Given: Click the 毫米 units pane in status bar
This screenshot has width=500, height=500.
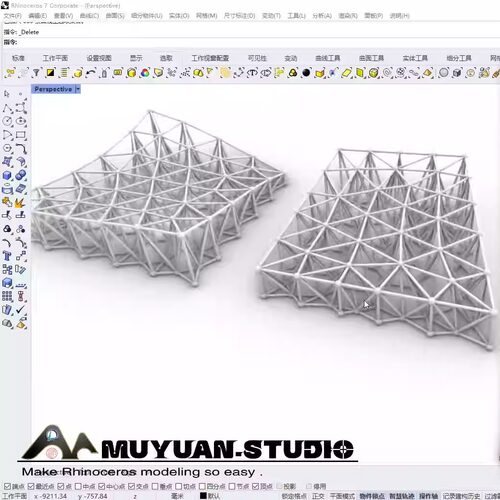Looking at the screenshot, I should (x=177, y=496).
